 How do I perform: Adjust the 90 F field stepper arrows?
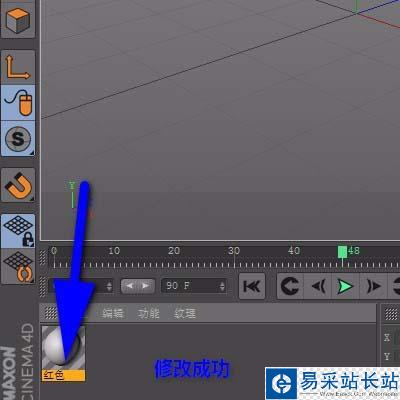point(222,286)
